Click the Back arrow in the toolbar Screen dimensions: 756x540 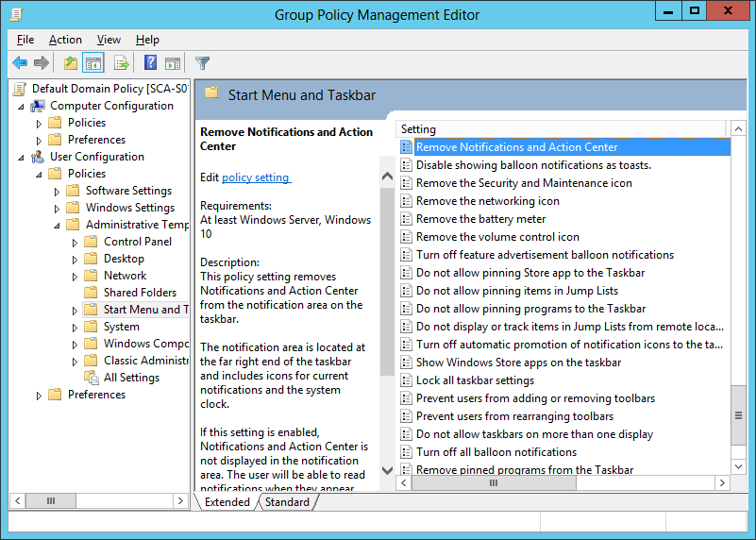click(x=19, y=63)
